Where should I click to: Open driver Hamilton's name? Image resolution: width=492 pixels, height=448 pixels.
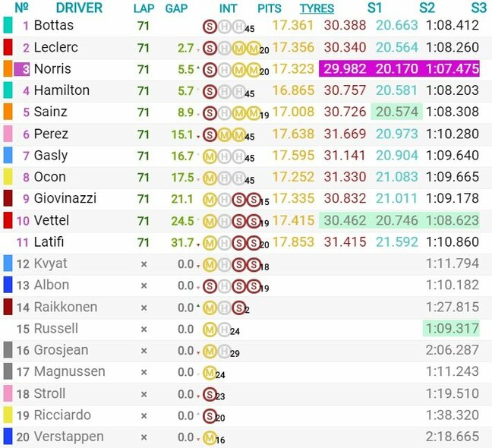click(x=61, y=90)
